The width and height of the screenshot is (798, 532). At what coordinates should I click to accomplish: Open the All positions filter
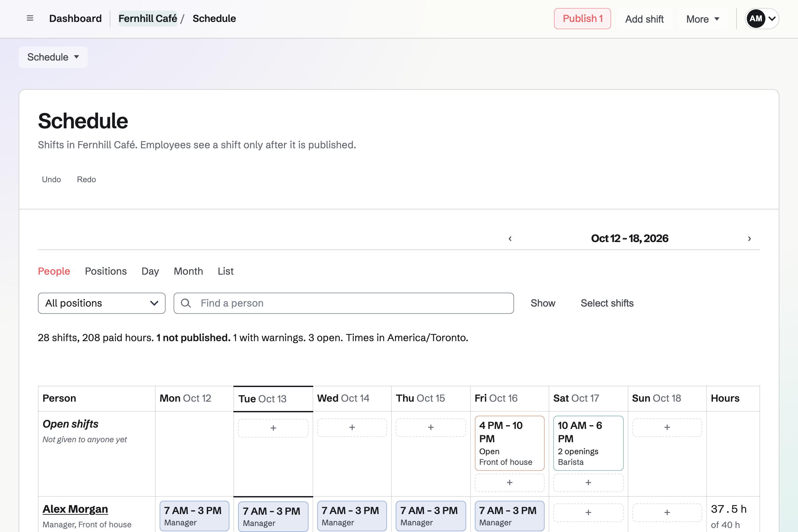[102, 303]
